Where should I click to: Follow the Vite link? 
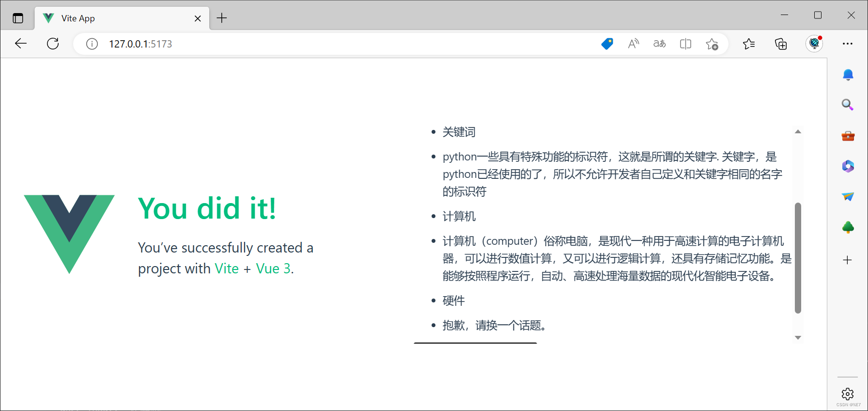coord(227,269)
